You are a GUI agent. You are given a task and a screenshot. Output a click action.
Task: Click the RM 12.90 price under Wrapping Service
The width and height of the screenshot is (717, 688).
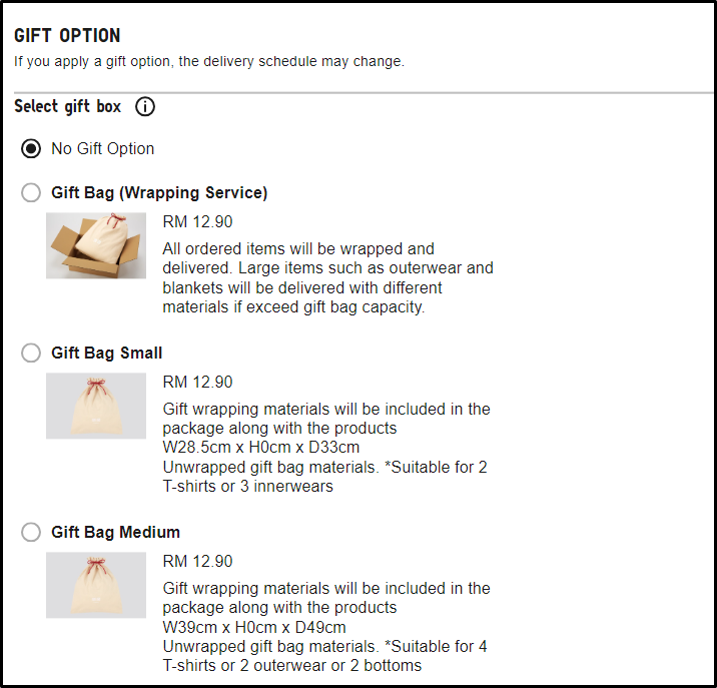pos(197,222)
